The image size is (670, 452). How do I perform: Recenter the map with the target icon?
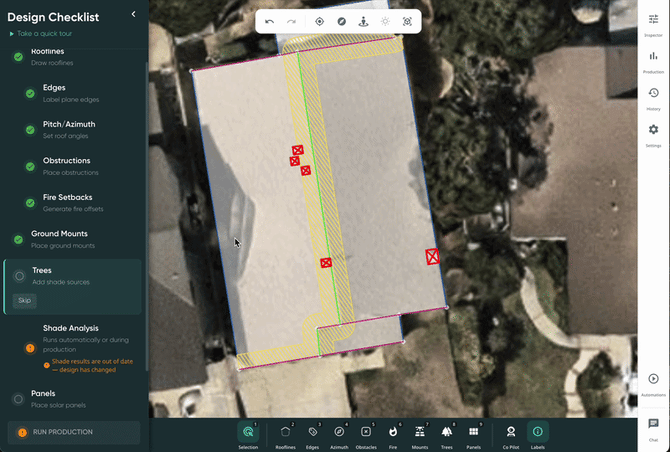click(319, 21)
